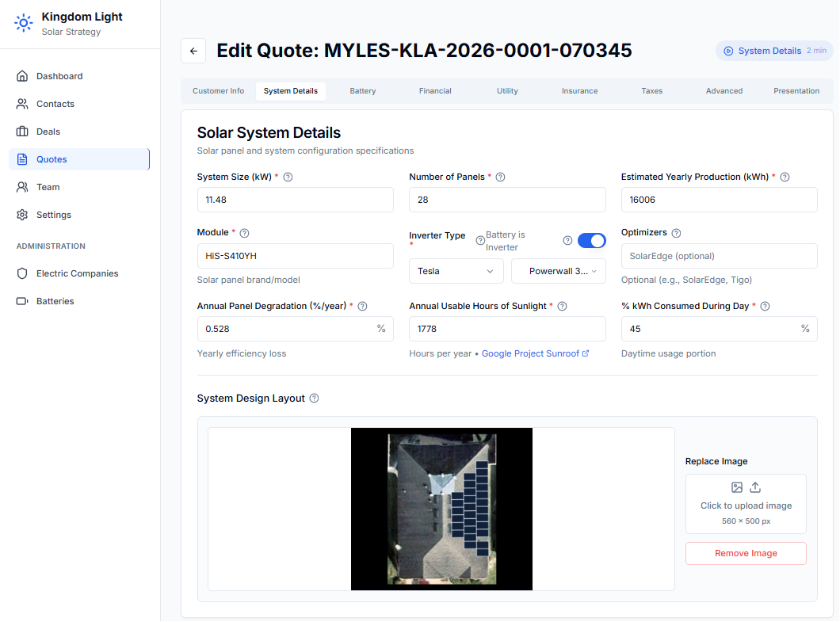
Task: Open the Taxes tab
Action: (652, 91)
